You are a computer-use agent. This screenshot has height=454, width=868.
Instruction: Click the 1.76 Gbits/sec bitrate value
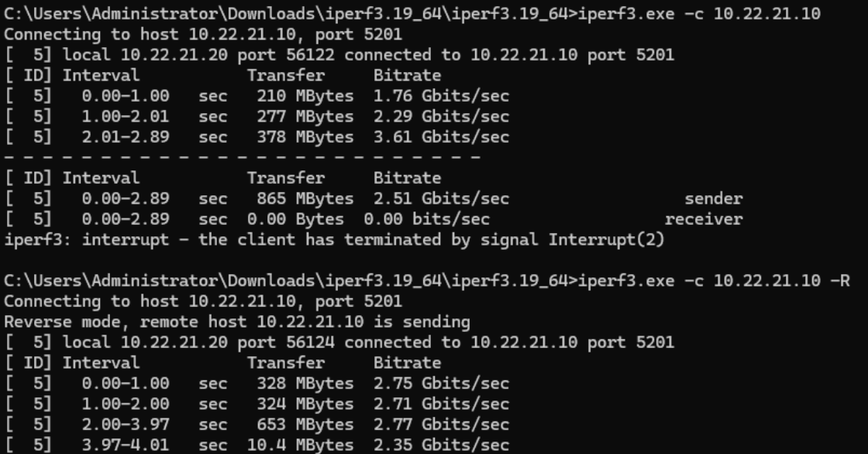441,97
